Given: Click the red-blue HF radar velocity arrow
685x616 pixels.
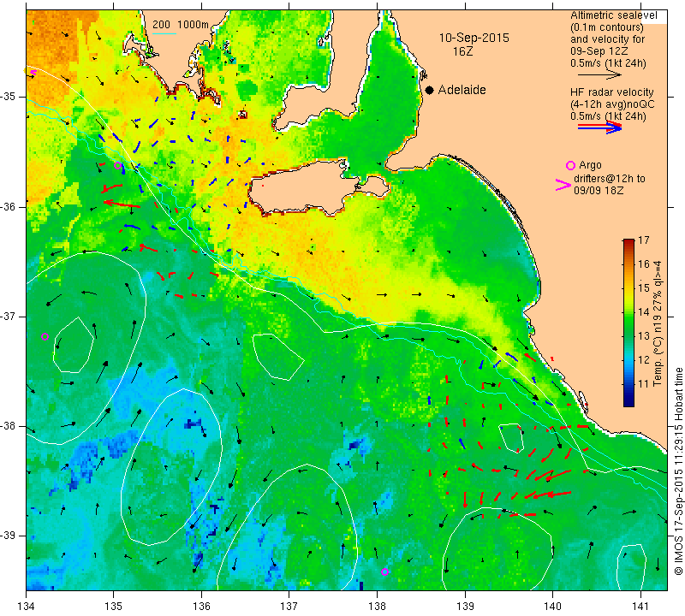Looking at the screenshot, I should tap(599, 127).
